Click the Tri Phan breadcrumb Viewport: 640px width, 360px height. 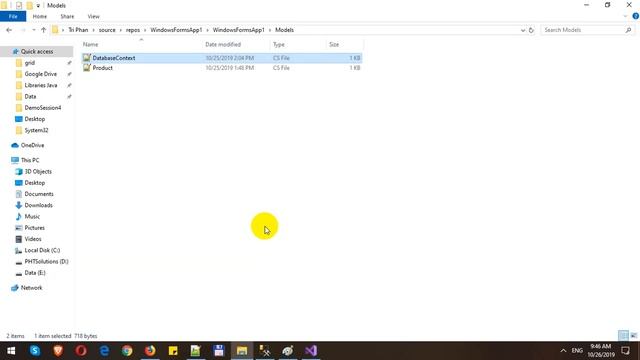pyautogui.click(x=78, y=30)
